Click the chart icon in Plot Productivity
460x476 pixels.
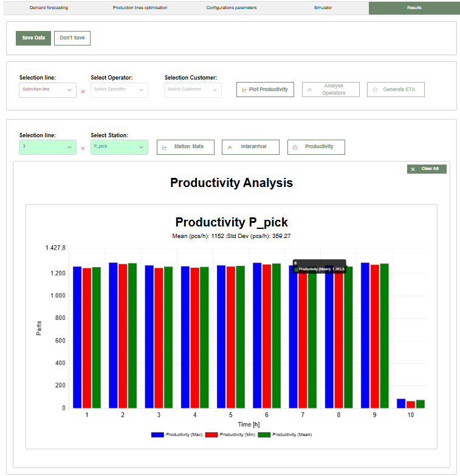click(x=244, y=90)
